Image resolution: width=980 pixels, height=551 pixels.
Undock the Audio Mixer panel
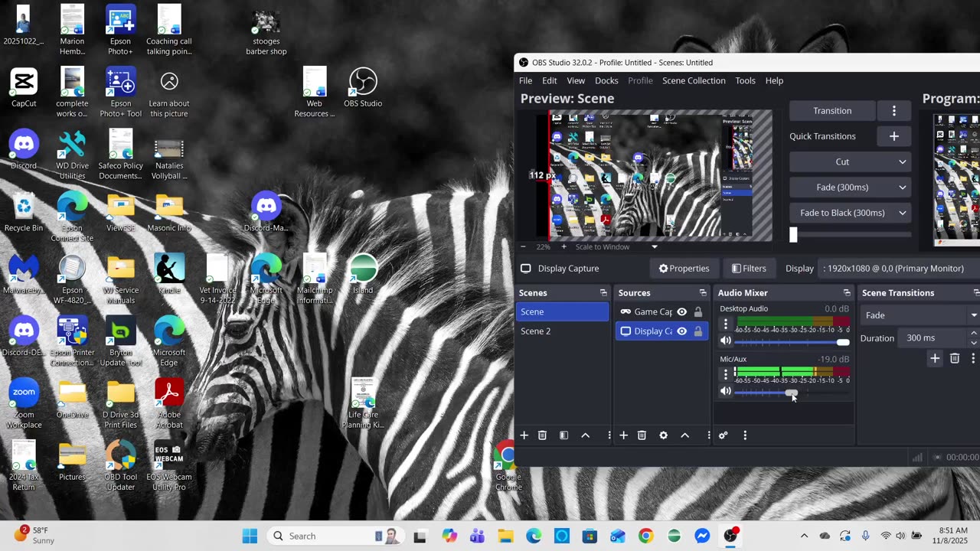(847, 293)
